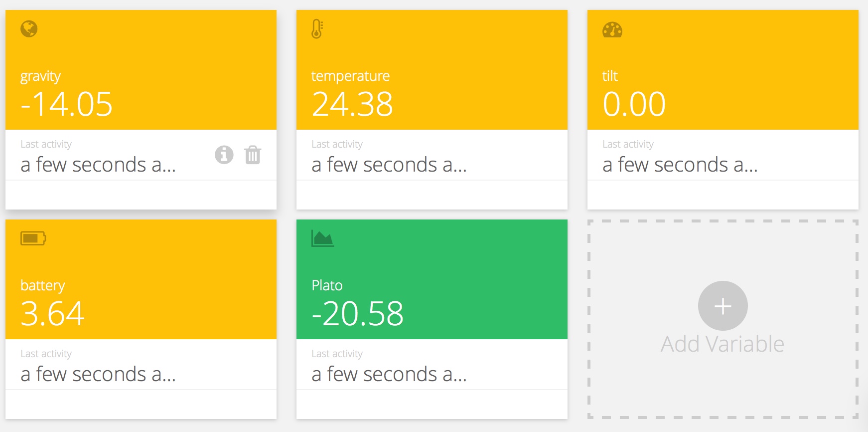Click the battery value 3.64
The width and height of the screenshot is (868, 432).
point(52,314)
